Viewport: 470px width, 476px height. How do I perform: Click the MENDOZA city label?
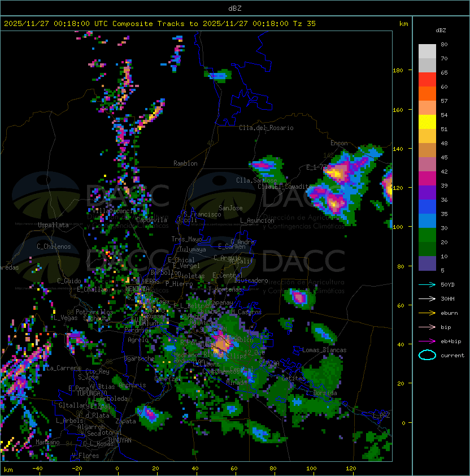[138, 289]
